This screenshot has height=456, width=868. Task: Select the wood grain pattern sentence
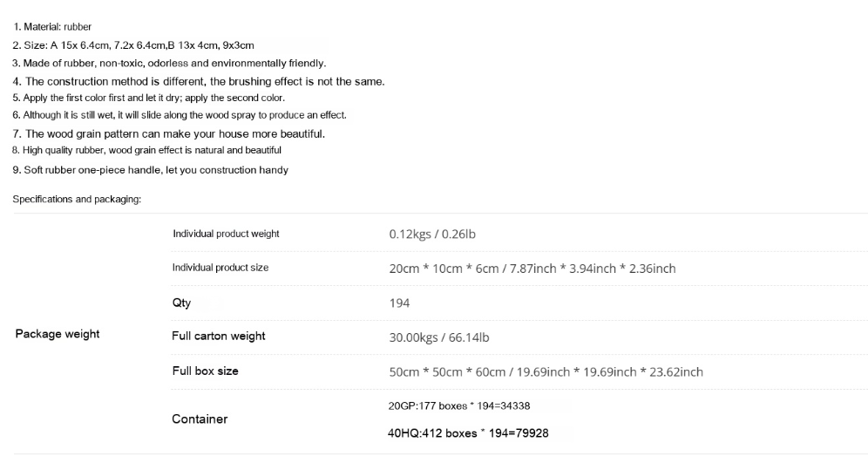168,133
